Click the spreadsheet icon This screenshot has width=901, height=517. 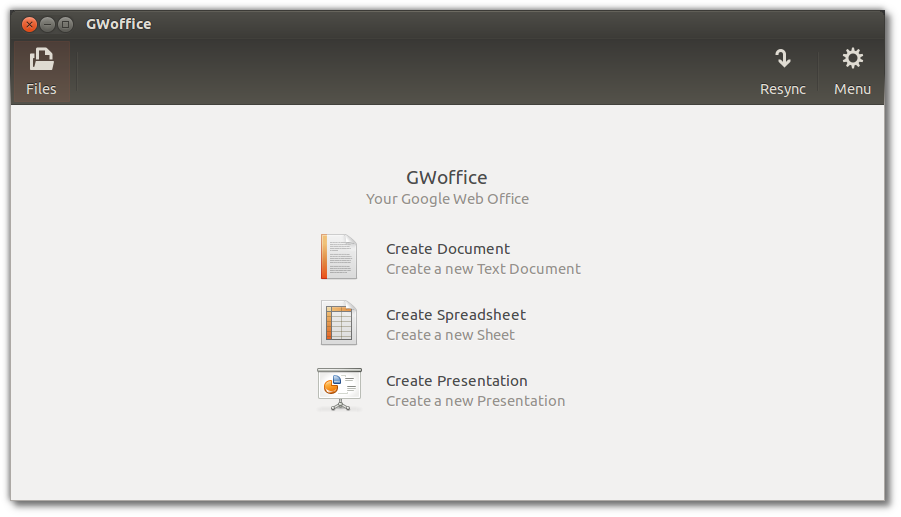pyautogui.click(x=339, y=323)
